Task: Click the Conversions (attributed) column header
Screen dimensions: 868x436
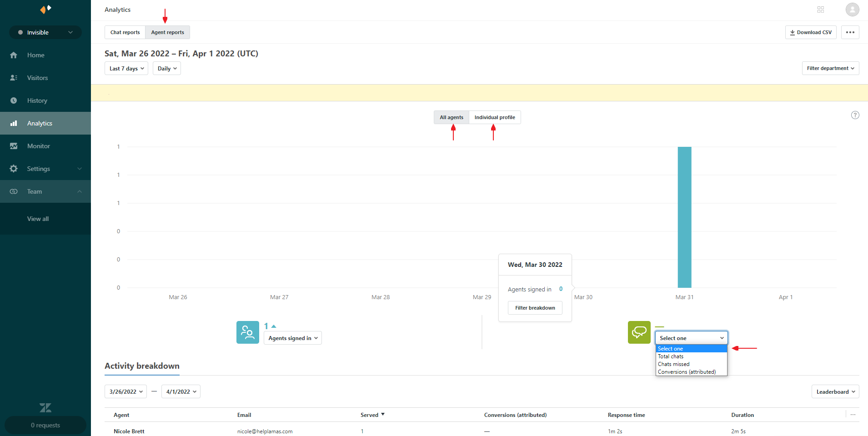Action: pyautogui.click(x=515, y=415)
